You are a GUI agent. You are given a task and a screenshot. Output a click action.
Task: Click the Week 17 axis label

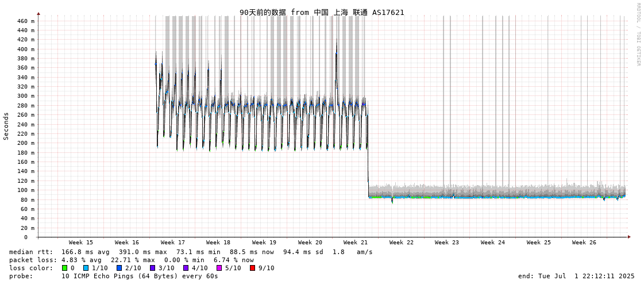(x=173, y=243)
